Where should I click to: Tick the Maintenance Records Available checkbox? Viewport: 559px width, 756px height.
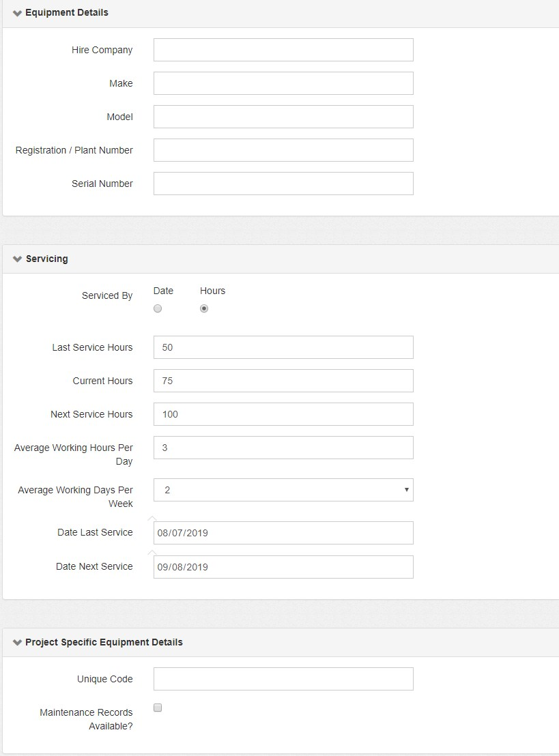click(158, 708)
